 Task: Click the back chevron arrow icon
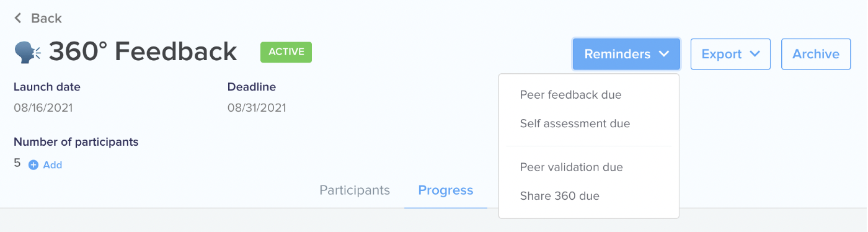pyautogui.click(x=18, y=18)
